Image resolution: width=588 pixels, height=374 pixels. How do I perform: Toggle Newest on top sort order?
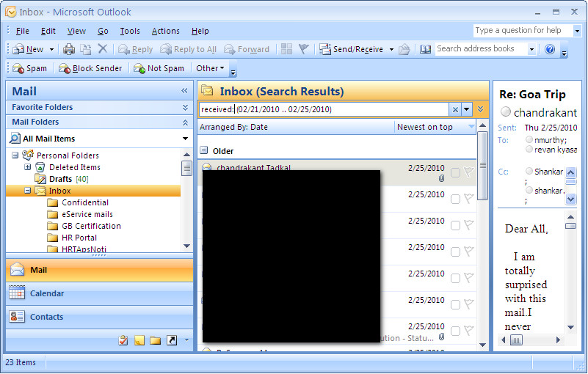point(435,127)
